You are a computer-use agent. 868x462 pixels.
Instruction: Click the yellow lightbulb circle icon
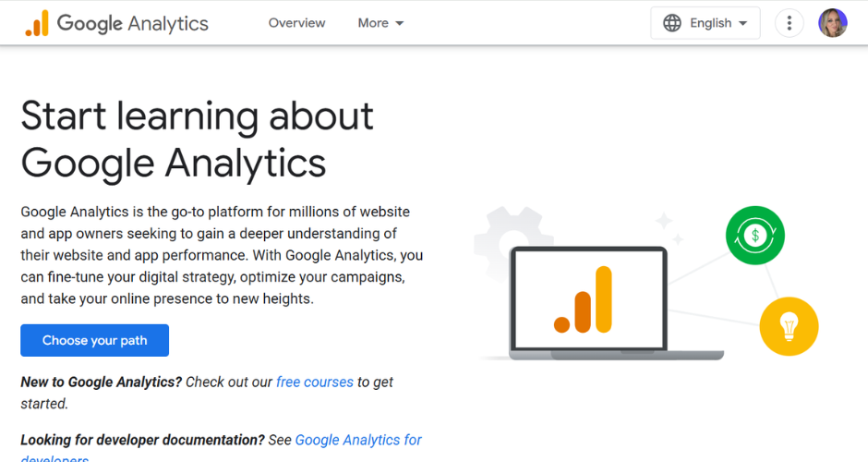click(x=789, y=327)
